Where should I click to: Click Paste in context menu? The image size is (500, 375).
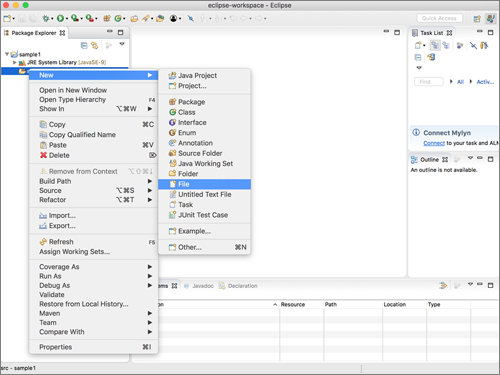pyautogui.click(x=93, y=145)
